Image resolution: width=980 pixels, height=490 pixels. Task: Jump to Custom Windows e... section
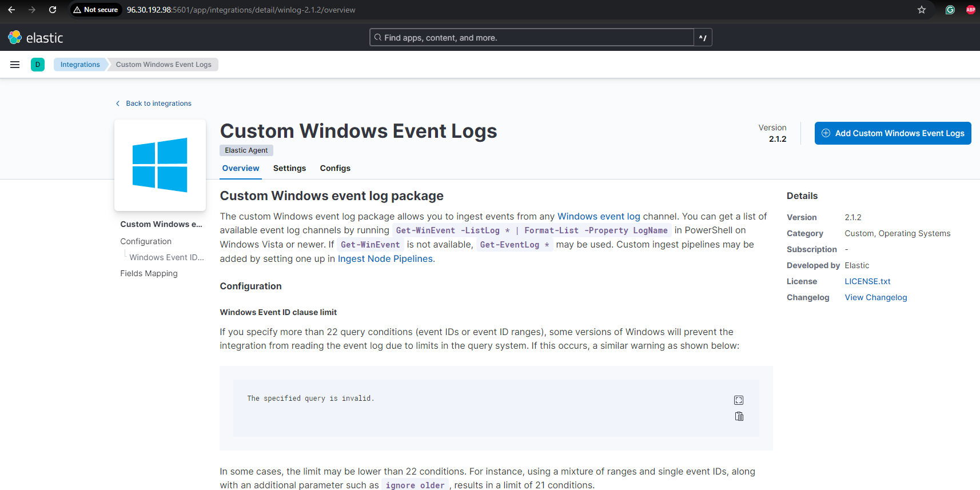pos(161,224)
